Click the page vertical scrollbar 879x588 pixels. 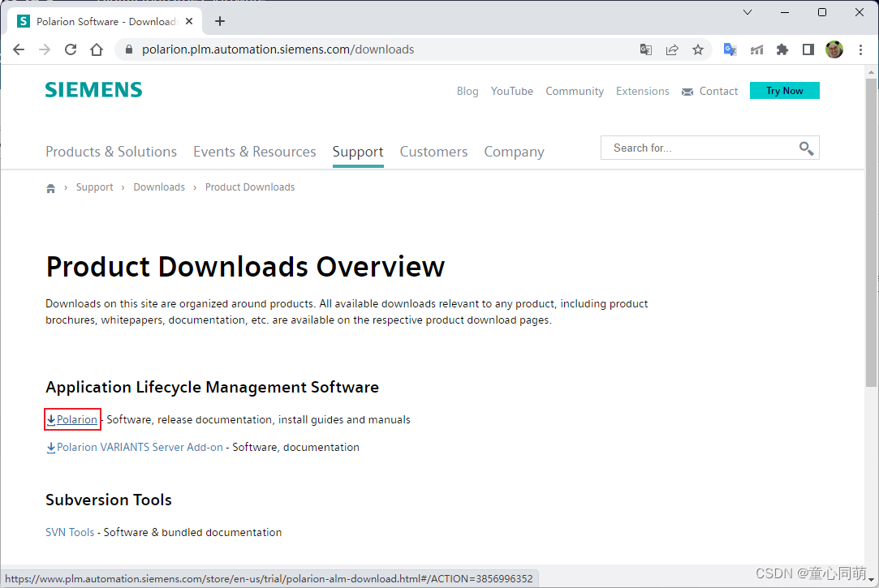pos(871,233)
